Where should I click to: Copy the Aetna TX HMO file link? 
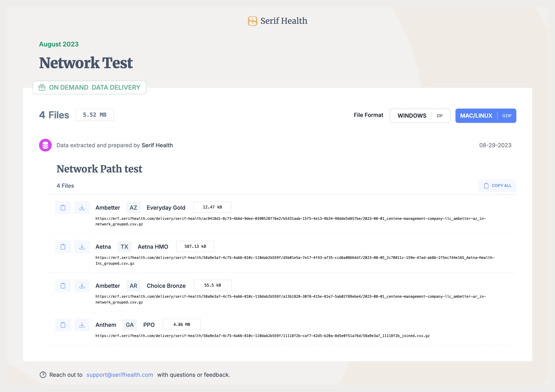(63, 247)
